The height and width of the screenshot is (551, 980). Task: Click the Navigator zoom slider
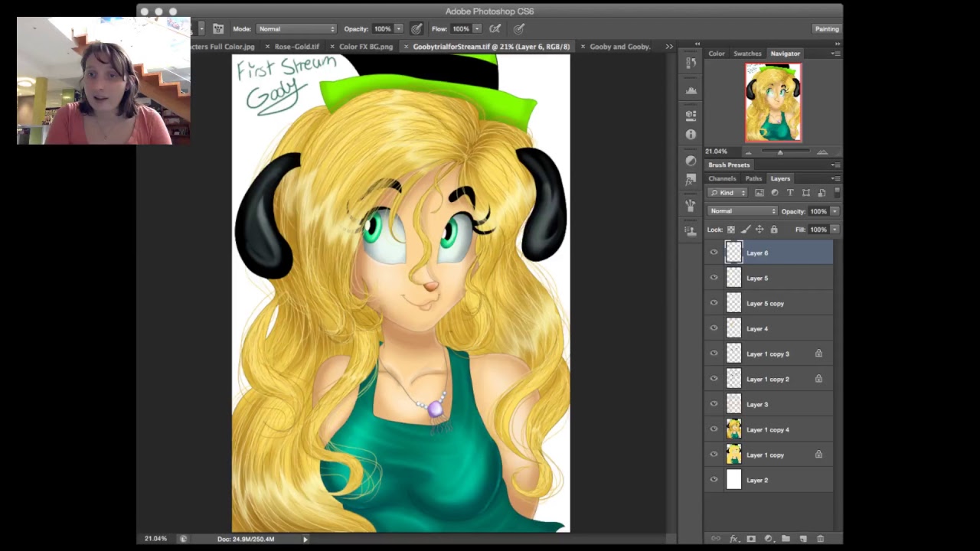pos(780,152)
